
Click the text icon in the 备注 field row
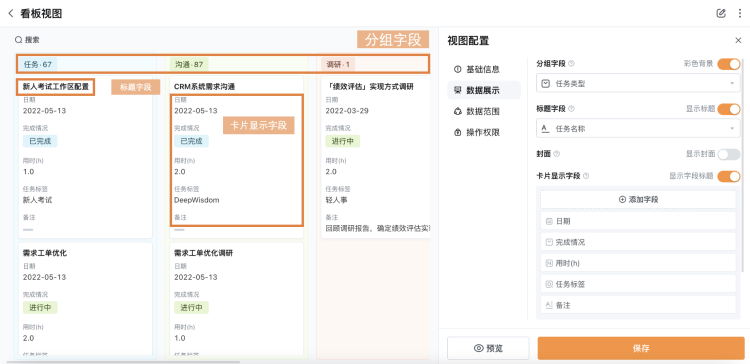[549, 305]
